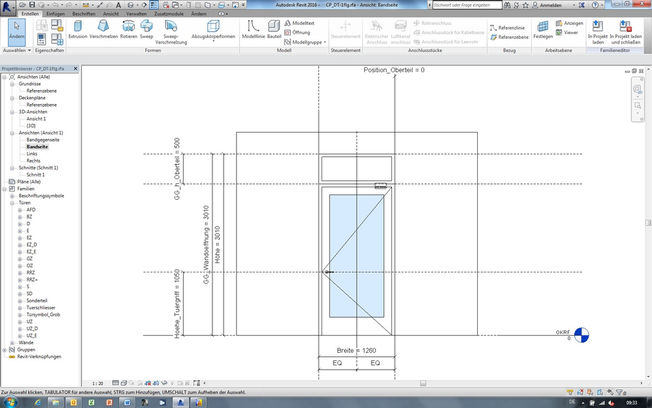The image size is (652, 408).
Task: Click In Projekt laden und schließen
Action: 626,32
